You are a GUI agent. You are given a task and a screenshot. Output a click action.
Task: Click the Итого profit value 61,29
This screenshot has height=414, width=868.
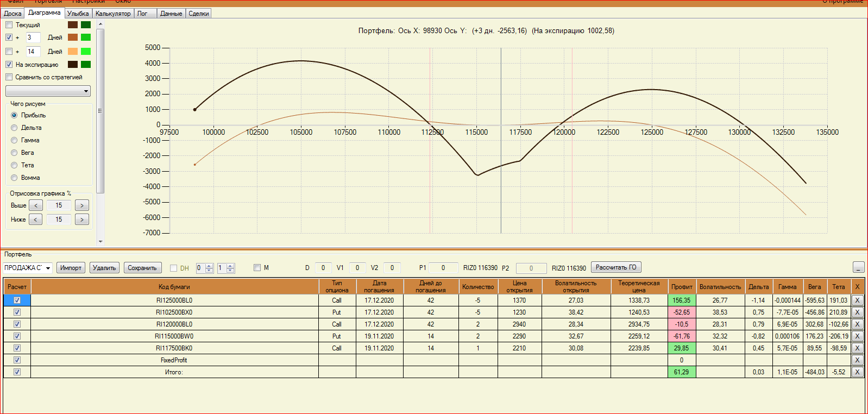tap(682, 372)
